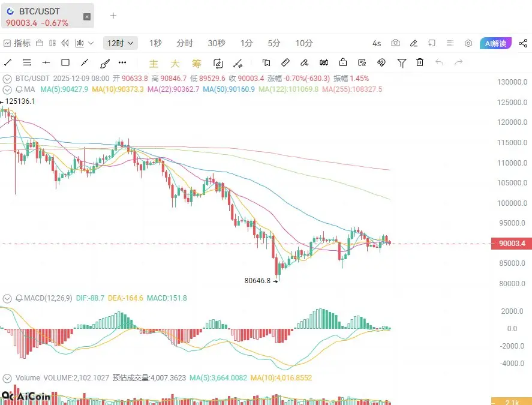532x405 pixels.
Task: Select the brush drawing tool
Action: (105, 63)
